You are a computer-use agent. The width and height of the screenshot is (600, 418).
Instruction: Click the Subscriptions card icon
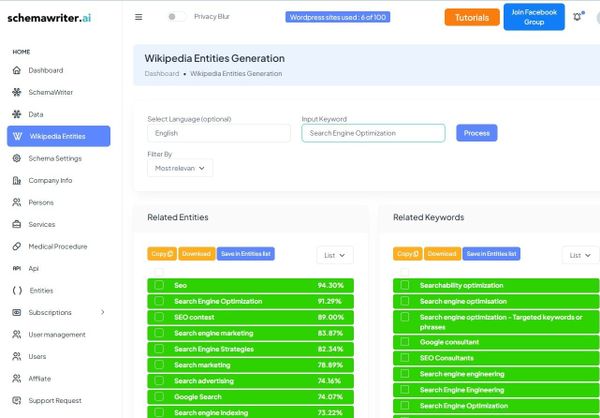pos(16,312)
